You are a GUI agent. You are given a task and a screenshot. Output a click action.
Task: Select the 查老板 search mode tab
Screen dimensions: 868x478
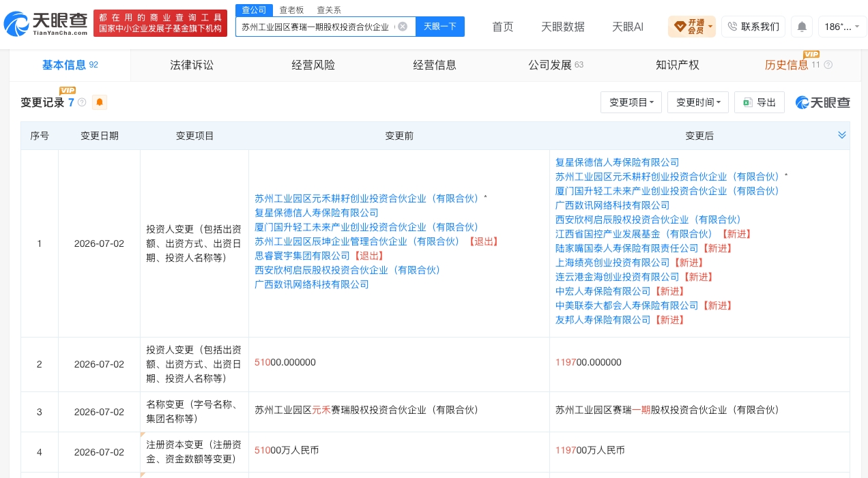(x=291, y=10)
